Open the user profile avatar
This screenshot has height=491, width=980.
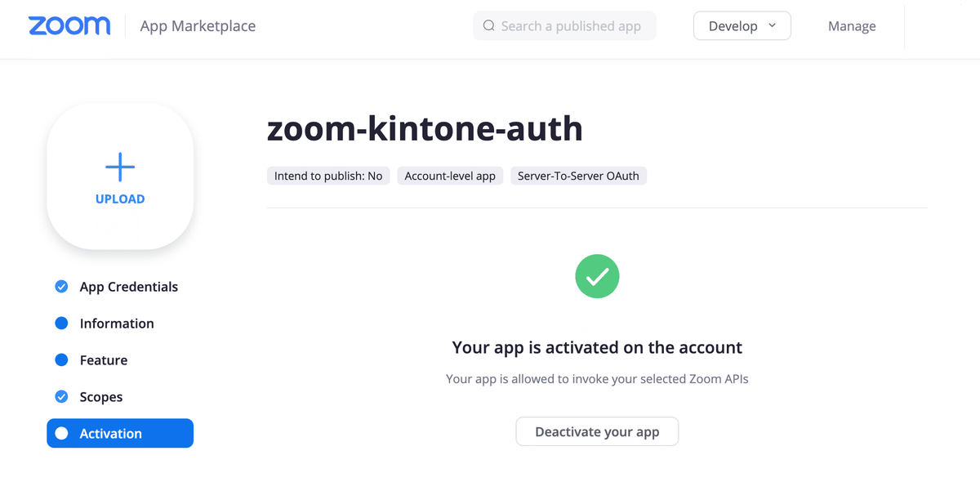[x=932, y=26]
